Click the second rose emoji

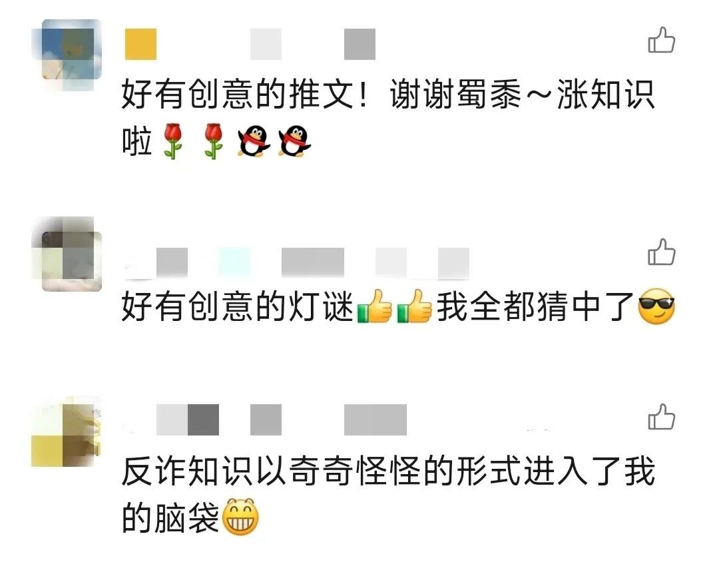coord(213,141)
